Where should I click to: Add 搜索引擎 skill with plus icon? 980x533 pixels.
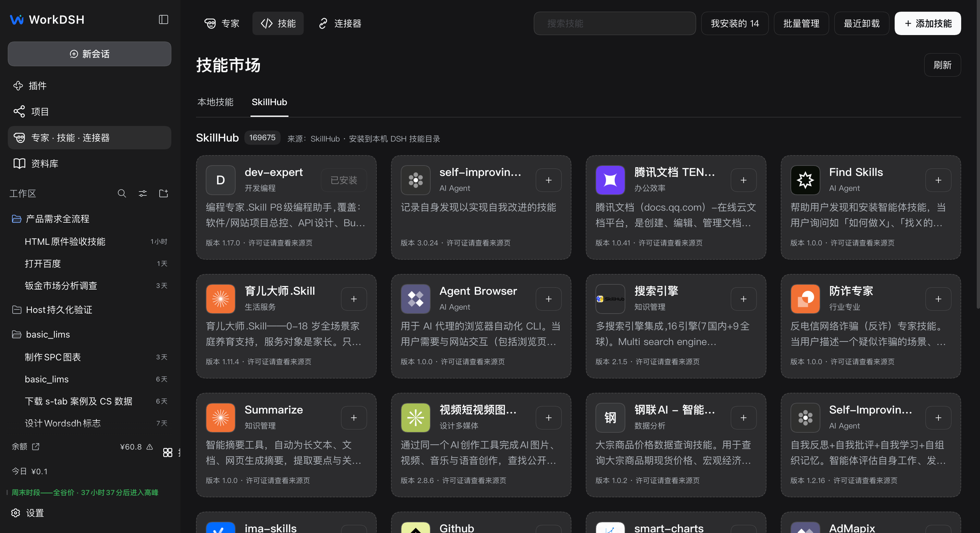click(743, 299)
